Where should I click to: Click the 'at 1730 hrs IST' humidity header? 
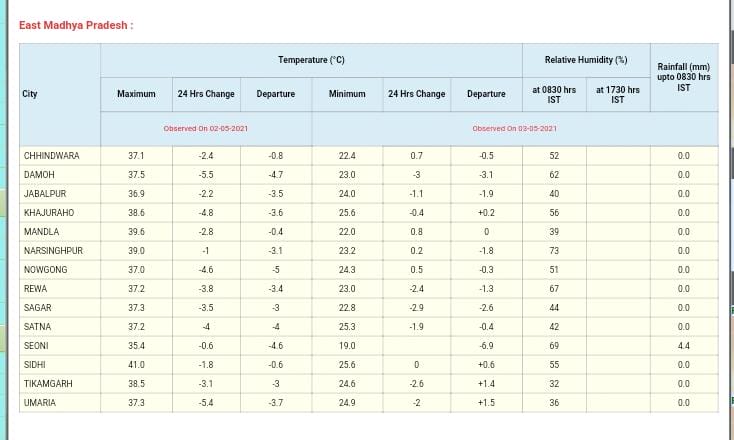coord(617,94)
